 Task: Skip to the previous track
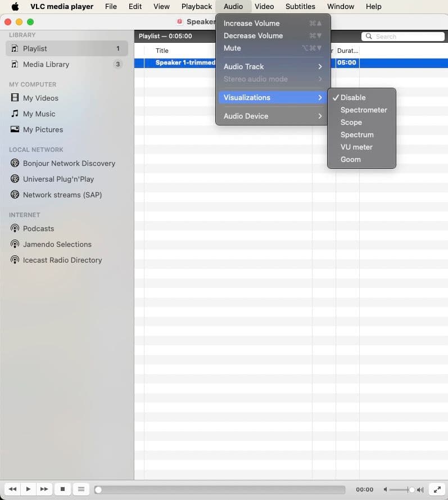[12, 489]
